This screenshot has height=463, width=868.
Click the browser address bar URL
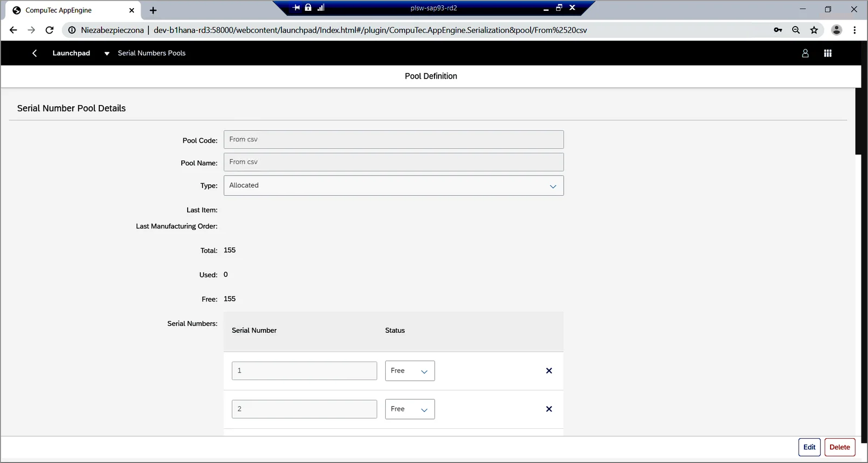(x=370, y=30)
